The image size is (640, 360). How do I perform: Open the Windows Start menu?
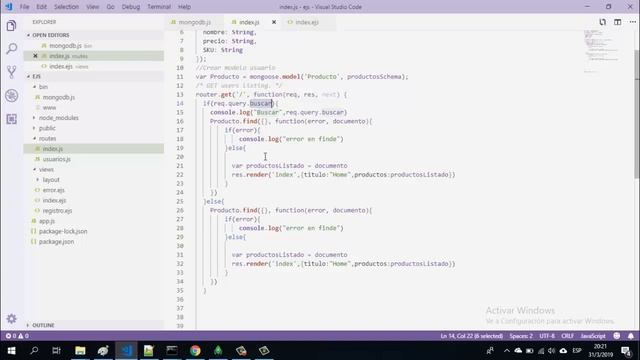point(11,351)
